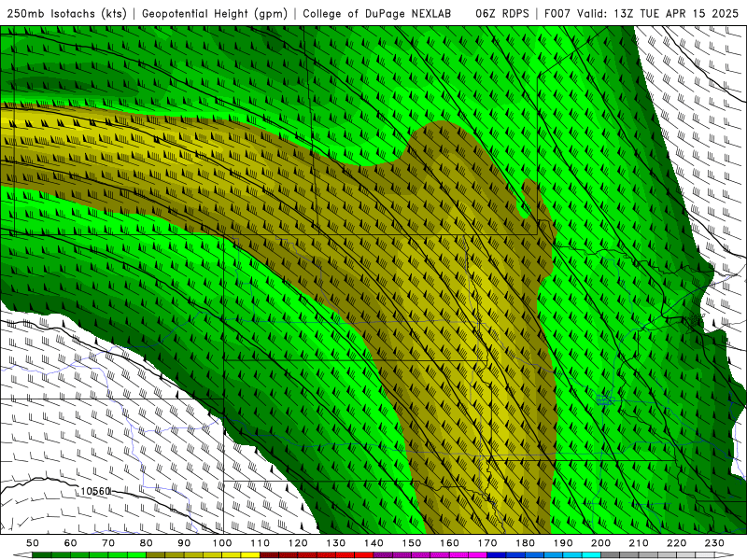Click the bright magenta swatch just before 170
747x560 pixels.
pyautogui.click(x=478, y=555)
